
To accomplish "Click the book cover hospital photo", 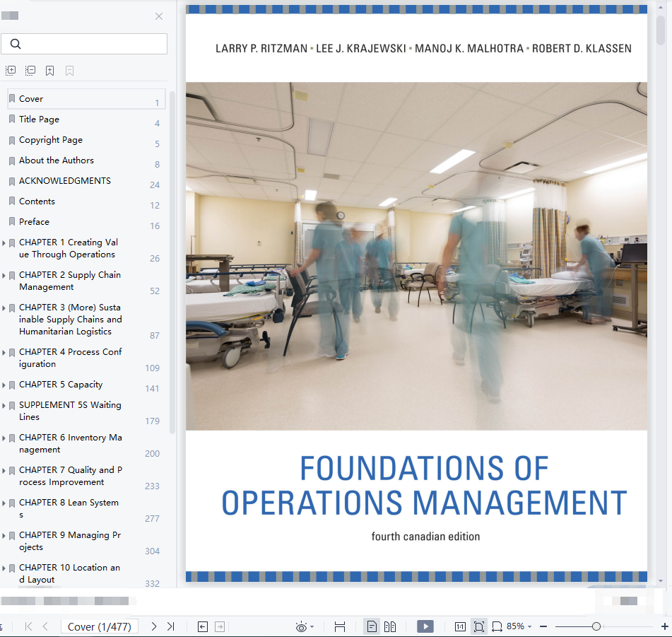I will [417, 257].
